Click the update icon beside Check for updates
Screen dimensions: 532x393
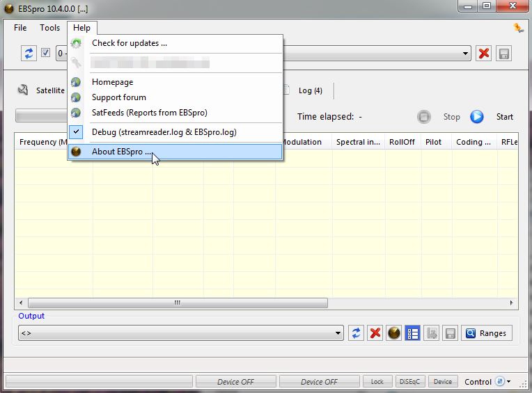click(x=76, y=43)
